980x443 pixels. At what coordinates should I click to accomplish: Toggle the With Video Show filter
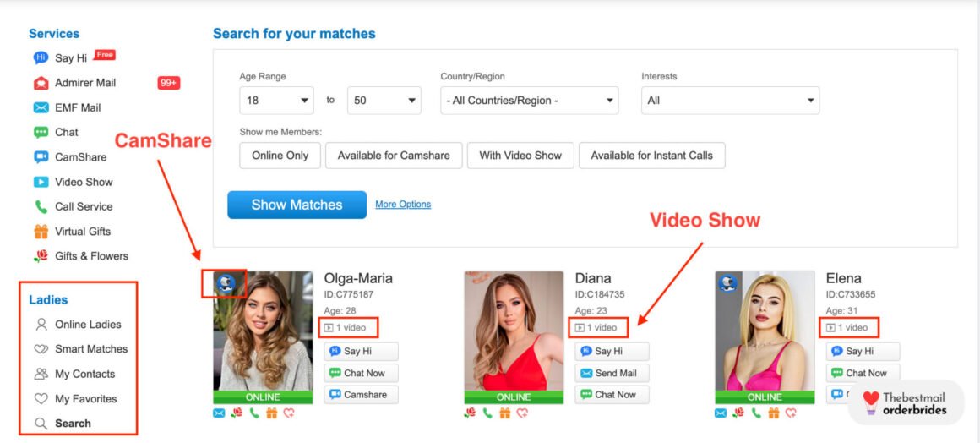pos(520,156)
